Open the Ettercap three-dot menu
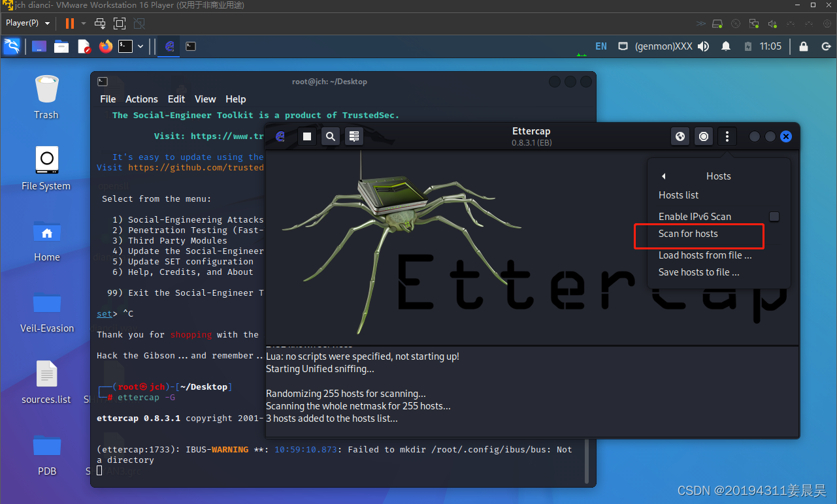Viewport: 837px width, 504px height. coord(727,136)
